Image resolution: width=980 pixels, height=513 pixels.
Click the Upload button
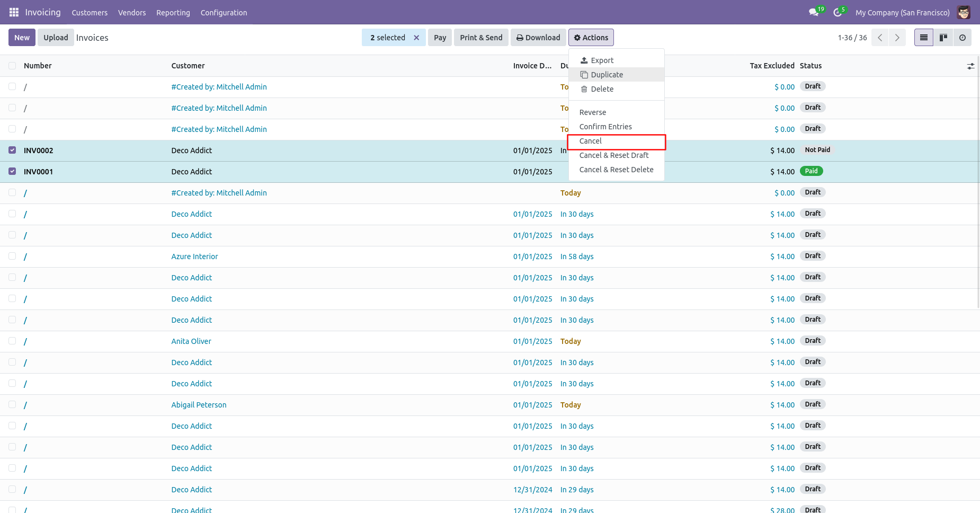pos(56,38)
